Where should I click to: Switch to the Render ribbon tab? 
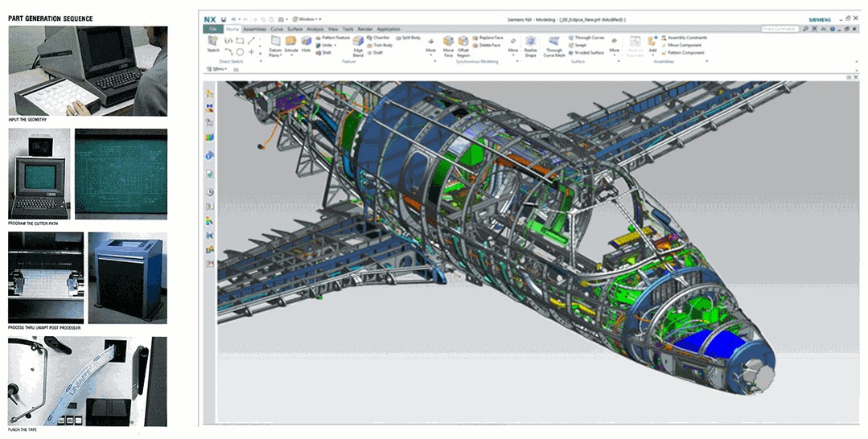coord(365,29)
